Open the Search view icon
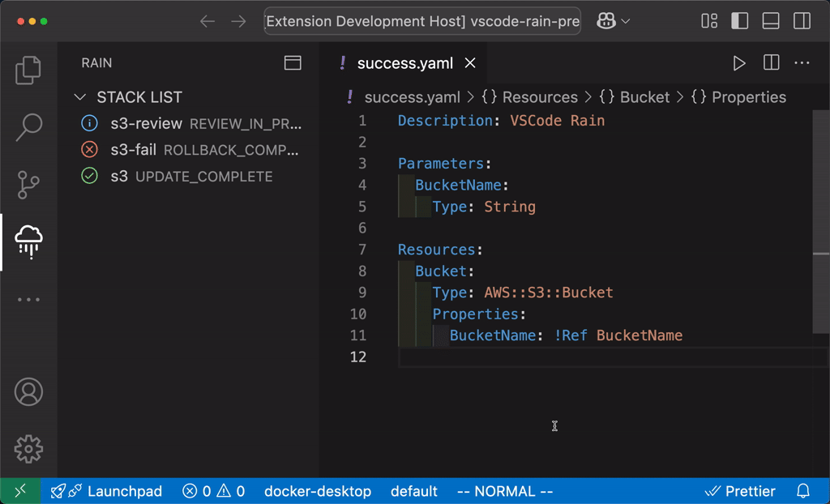The height and width of the screenshot is (504, 830). (x=28, y=127)
